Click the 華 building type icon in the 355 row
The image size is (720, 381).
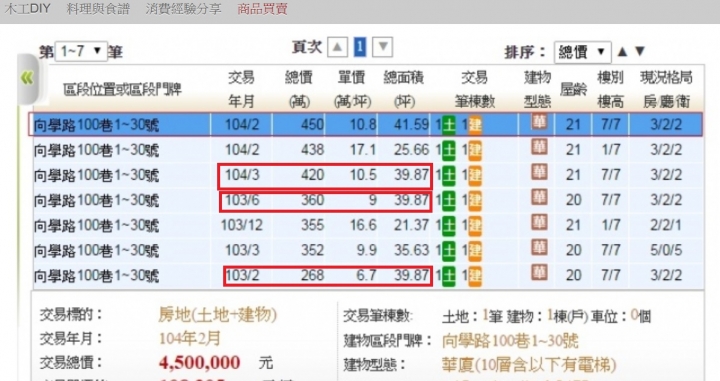pos(539,223)
